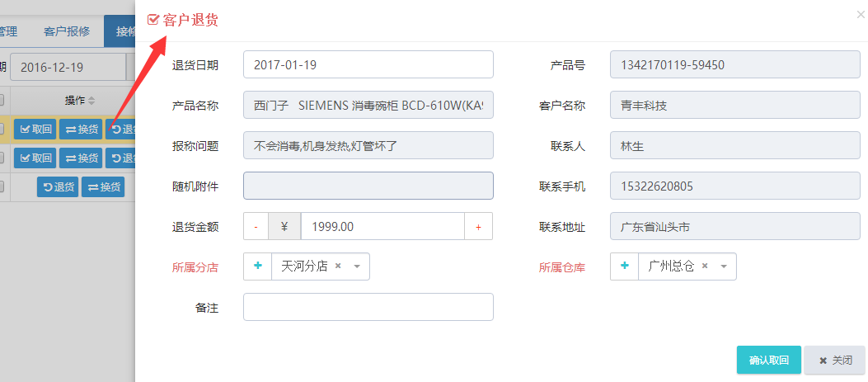Tick the checkbox in the highlighted row
Image resolution: width=868 pixels, height=382 pixels.
(2, 130)
